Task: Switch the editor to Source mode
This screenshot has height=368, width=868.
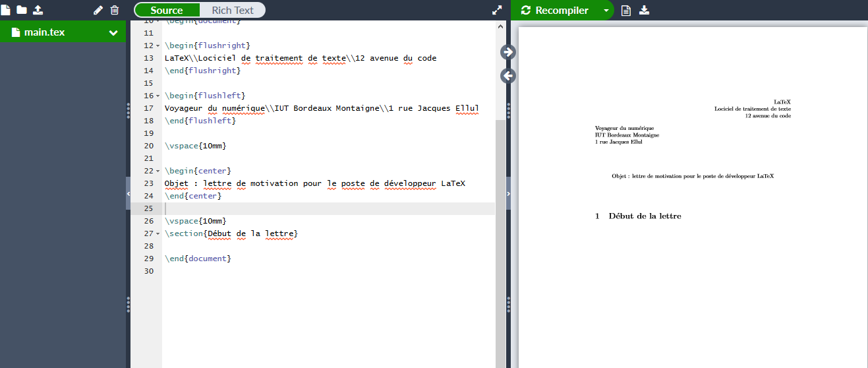Action: (x=167, y=10)
